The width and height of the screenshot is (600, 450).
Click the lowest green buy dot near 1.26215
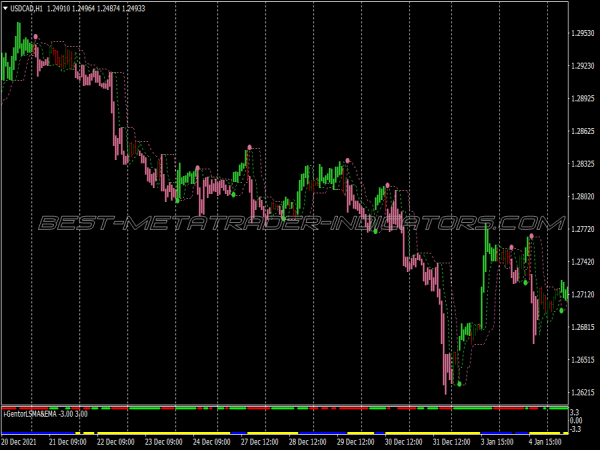tap(459, 383)
